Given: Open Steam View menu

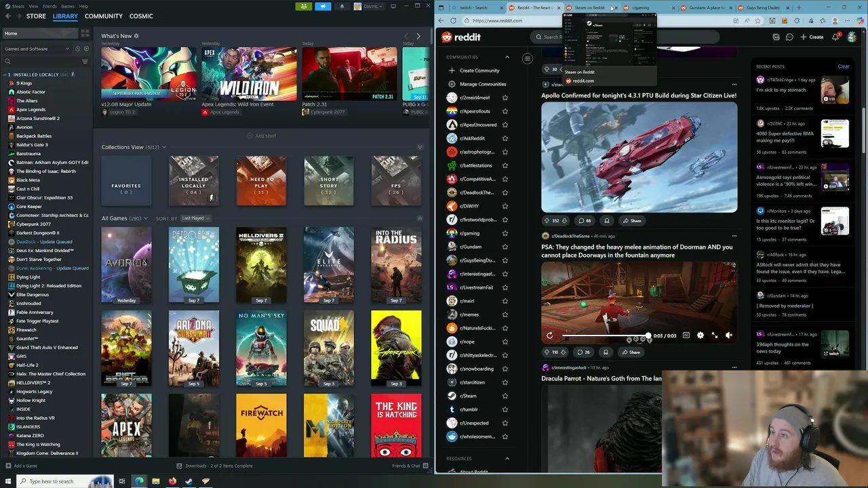Looking at the screenshot, I should [x=33, y=6].
